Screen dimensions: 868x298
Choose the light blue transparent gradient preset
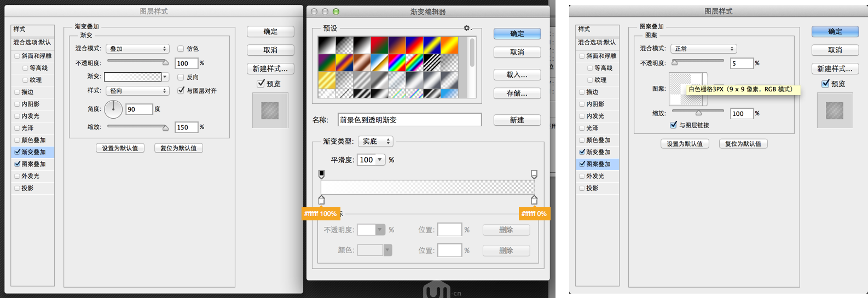tap(449, 94)
